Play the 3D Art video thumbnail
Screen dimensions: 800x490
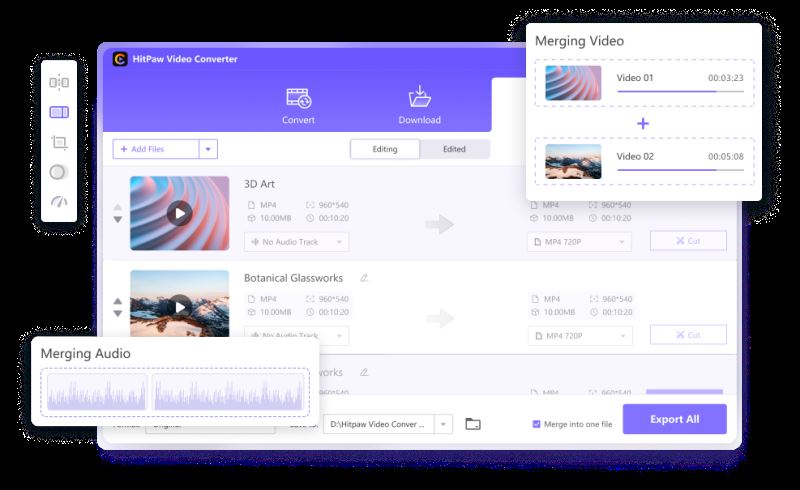[x=180, y=213]
